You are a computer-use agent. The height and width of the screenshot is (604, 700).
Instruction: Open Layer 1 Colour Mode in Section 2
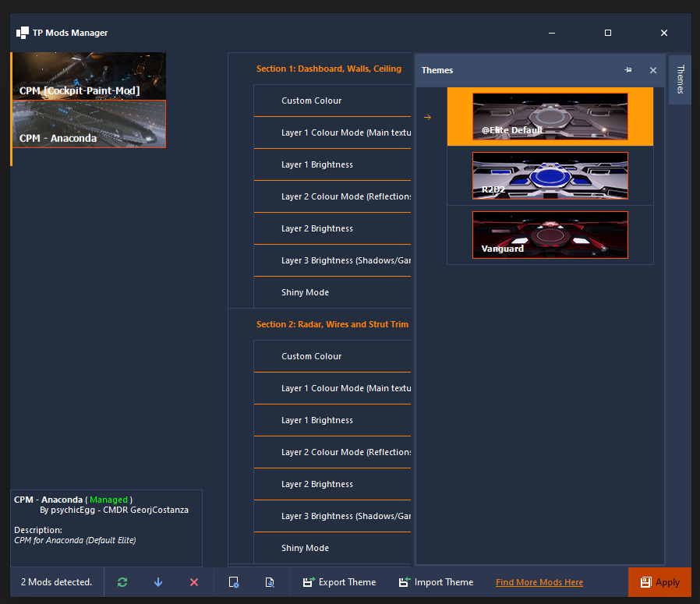coord(332,388)
